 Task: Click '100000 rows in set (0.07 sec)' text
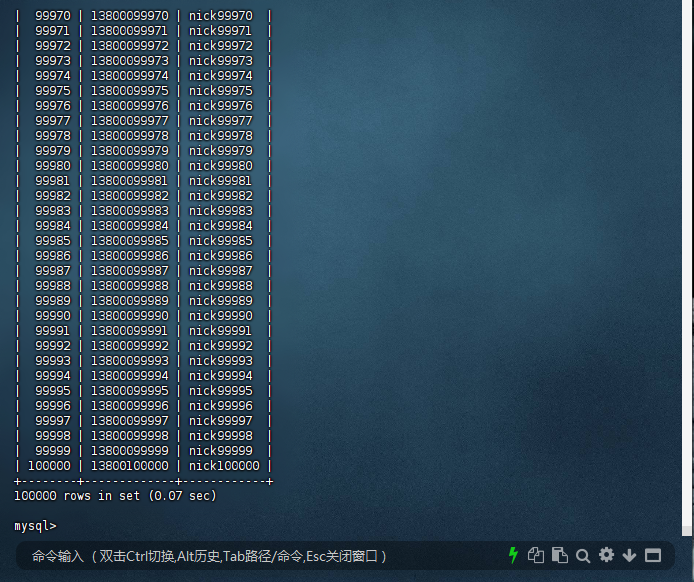pos(115,496)
